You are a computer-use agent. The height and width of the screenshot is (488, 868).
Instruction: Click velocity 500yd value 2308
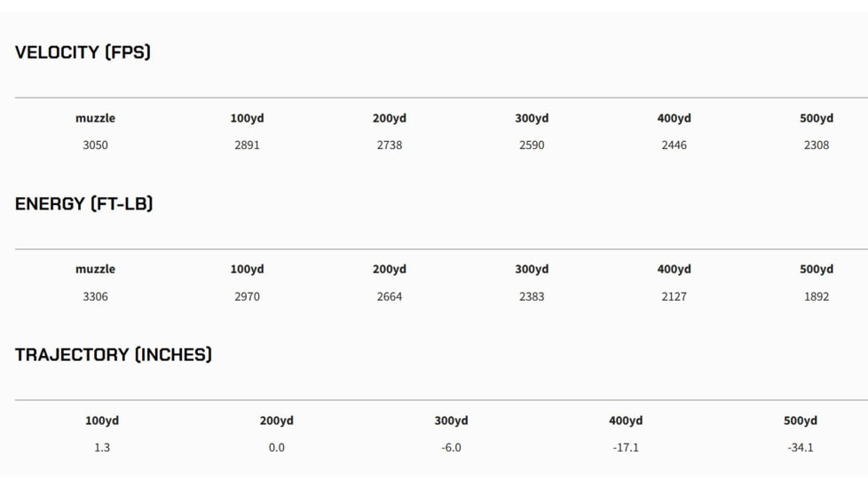[816, 145]
